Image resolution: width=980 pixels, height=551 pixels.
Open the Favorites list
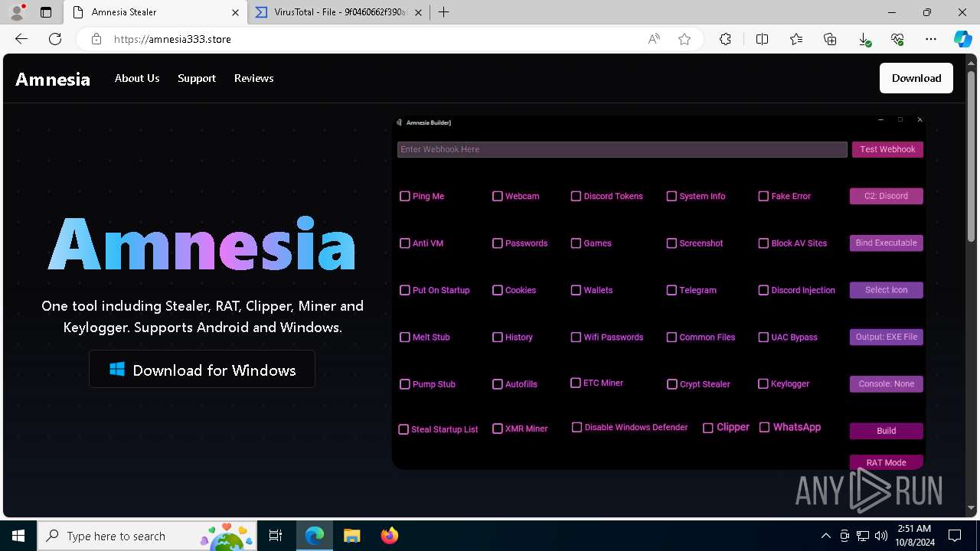point(796,39)
